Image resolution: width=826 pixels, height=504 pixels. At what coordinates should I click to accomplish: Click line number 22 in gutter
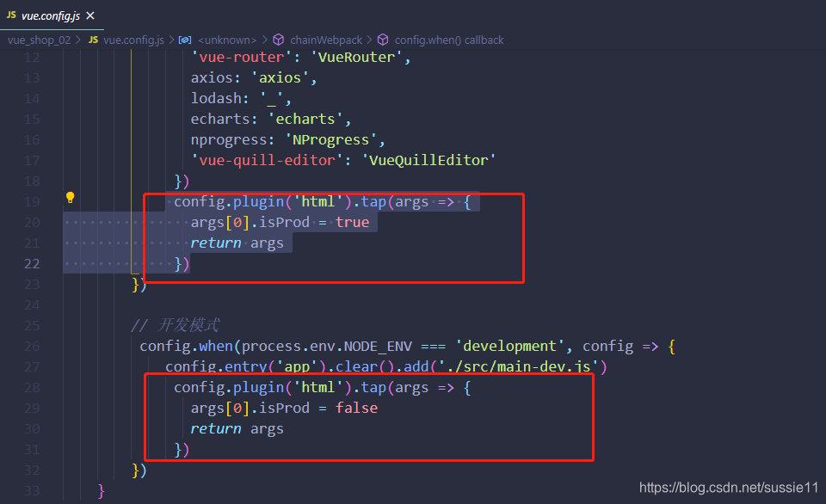pos(32,263)
